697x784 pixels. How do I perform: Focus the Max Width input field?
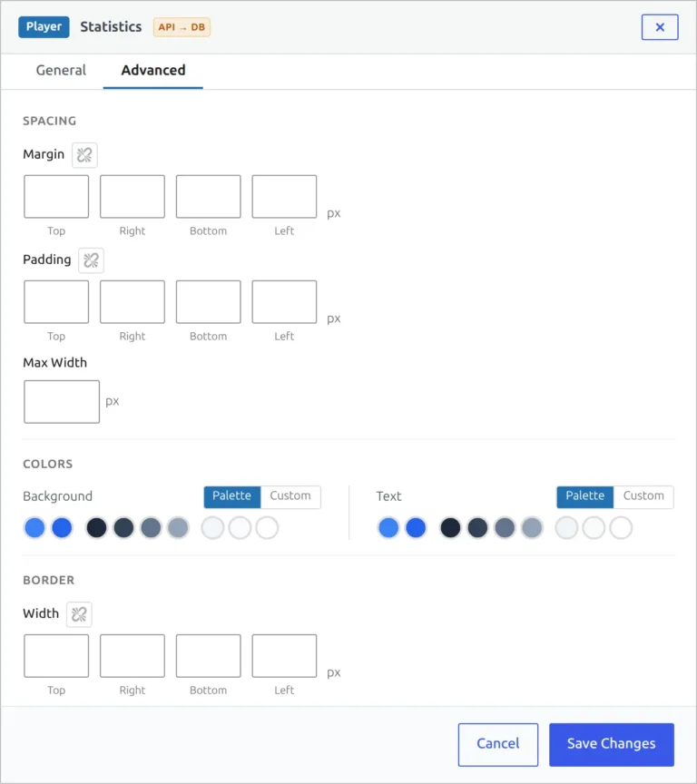pos(62,402)
